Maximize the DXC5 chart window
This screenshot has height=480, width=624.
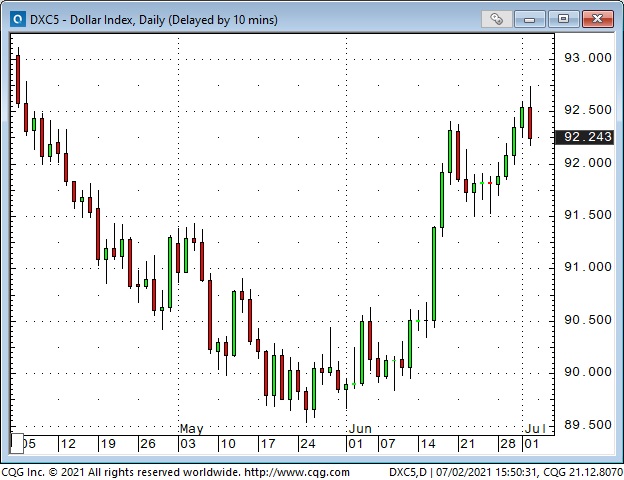pyautogui.click(x=563, y=19)
